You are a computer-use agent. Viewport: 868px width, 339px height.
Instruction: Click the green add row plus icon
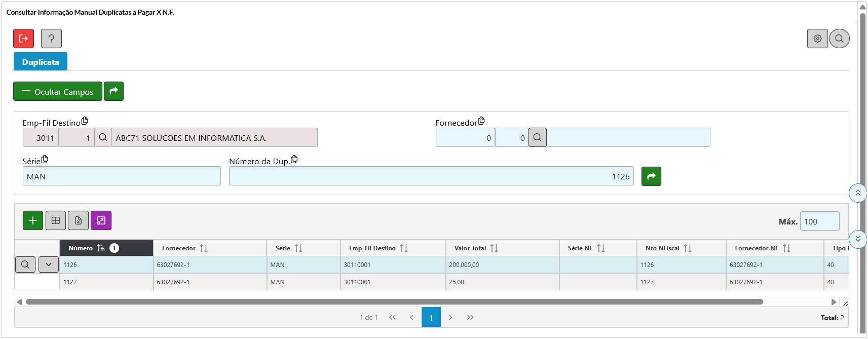33,220
